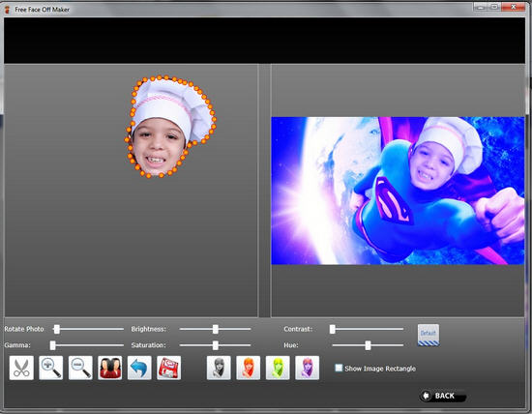Click the Superman preview result image
The width and height of the screenshot is (532, 414).
pyautogui.click(x=398, y=191)
